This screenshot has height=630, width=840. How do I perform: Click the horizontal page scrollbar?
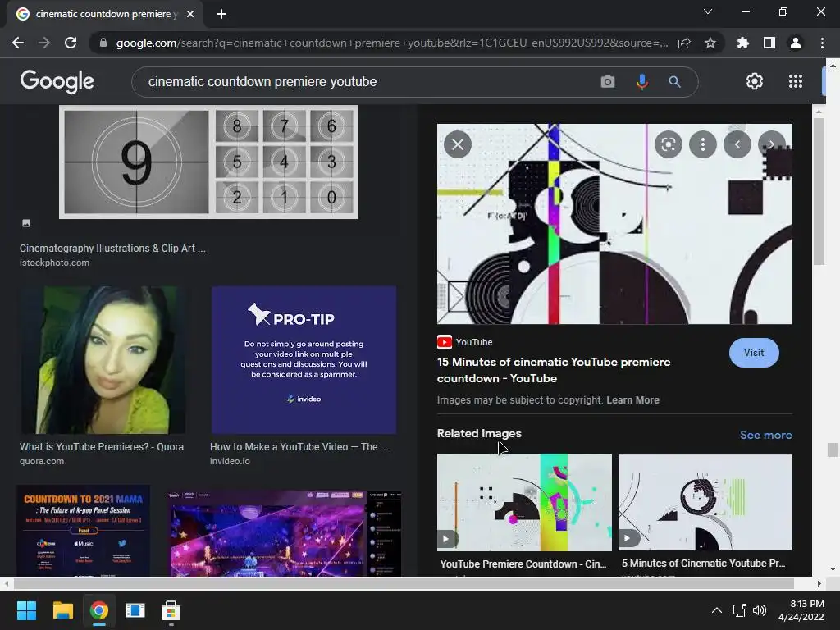404,583
